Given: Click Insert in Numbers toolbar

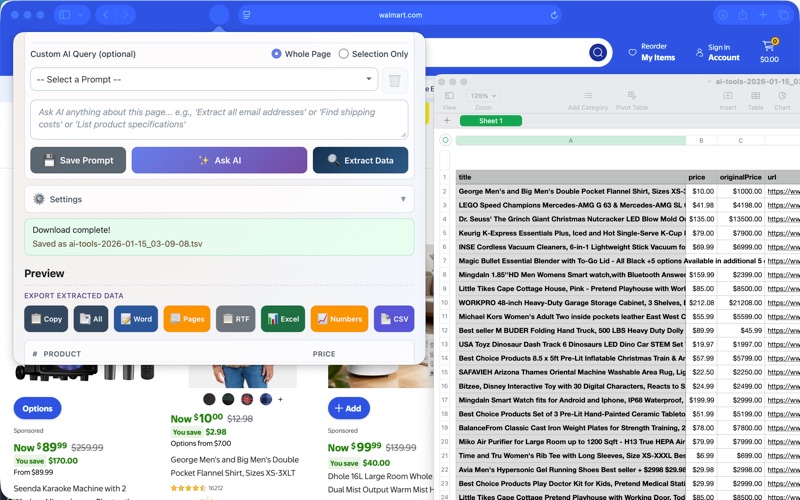Looking at the screenshot, I should point(728,101).
